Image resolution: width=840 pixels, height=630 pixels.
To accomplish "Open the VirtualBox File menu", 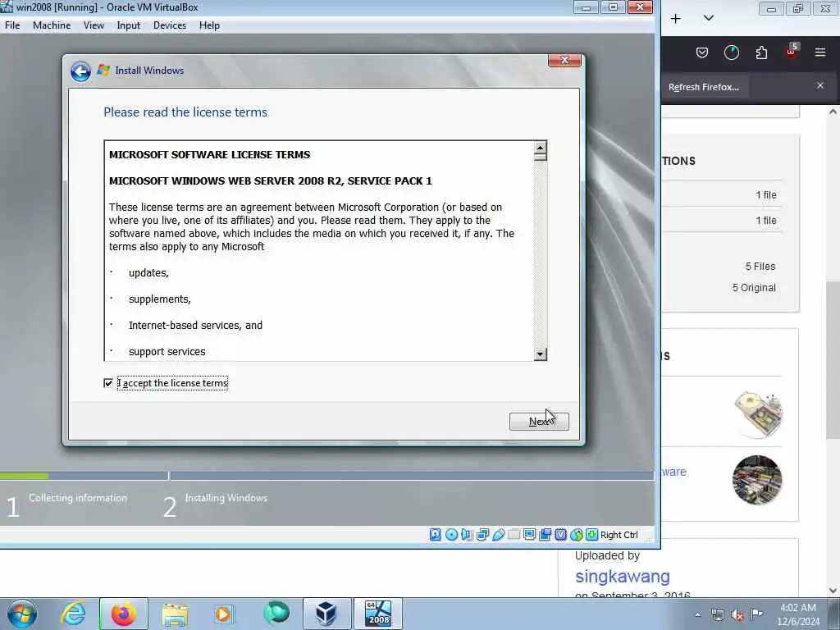I will tap(12, 25).
